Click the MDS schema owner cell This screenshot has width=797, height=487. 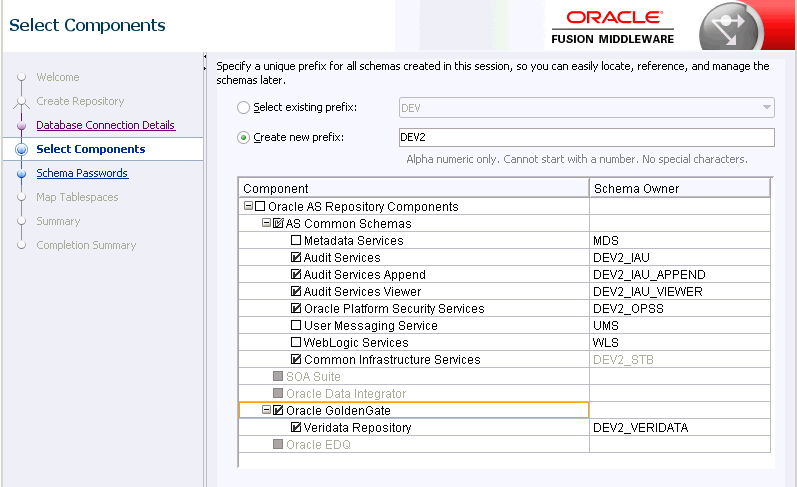click(x=680, y=240)
